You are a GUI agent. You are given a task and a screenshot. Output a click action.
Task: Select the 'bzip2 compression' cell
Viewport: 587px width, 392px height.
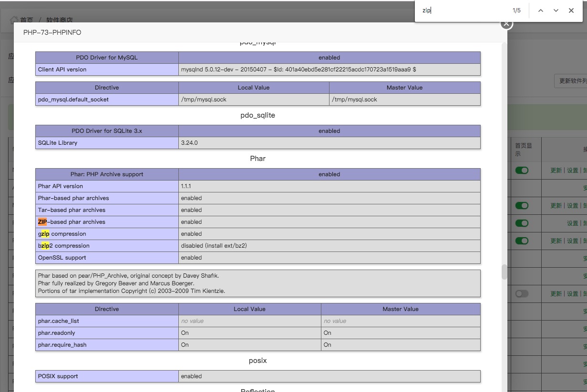(107, 246)
